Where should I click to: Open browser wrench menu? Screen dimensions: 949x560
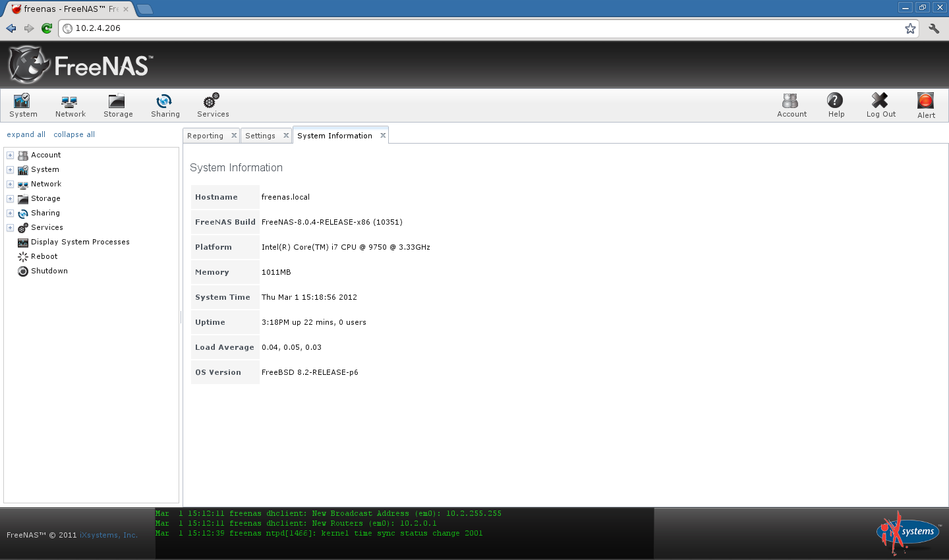pyautogui.click(x=934, y=28)
